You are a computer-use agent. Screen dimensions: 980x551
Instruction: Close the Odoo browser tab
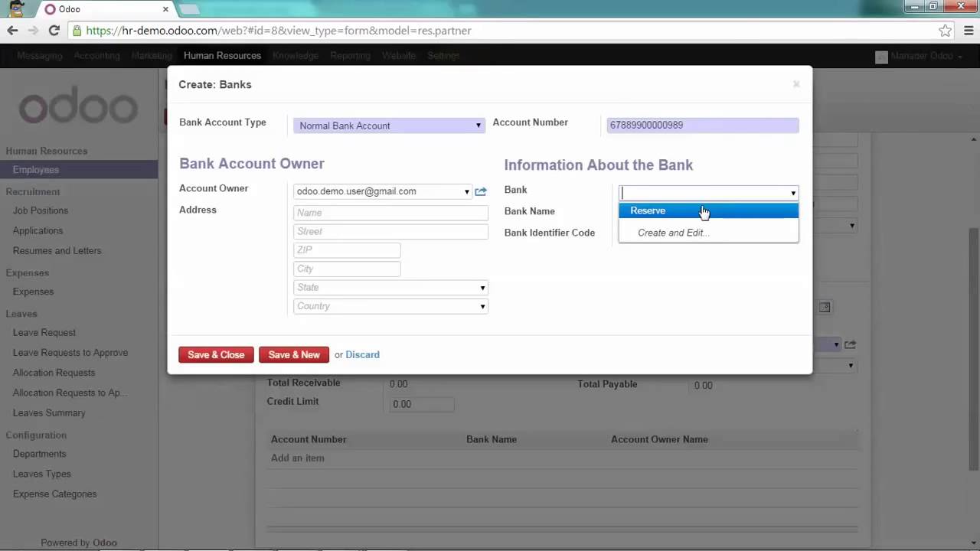tap(165, 9)
